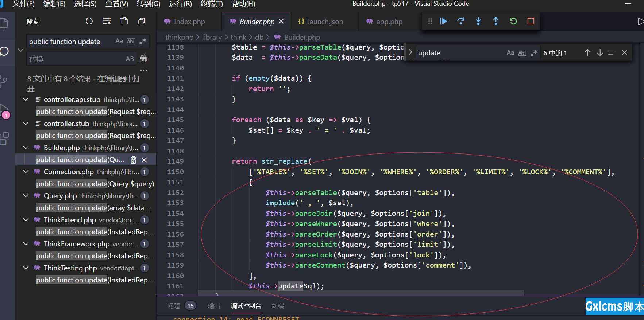Go to previous match in find widget
Image resolution: width=644 pixels, height=320 pixels.
[x=587, y=52]
